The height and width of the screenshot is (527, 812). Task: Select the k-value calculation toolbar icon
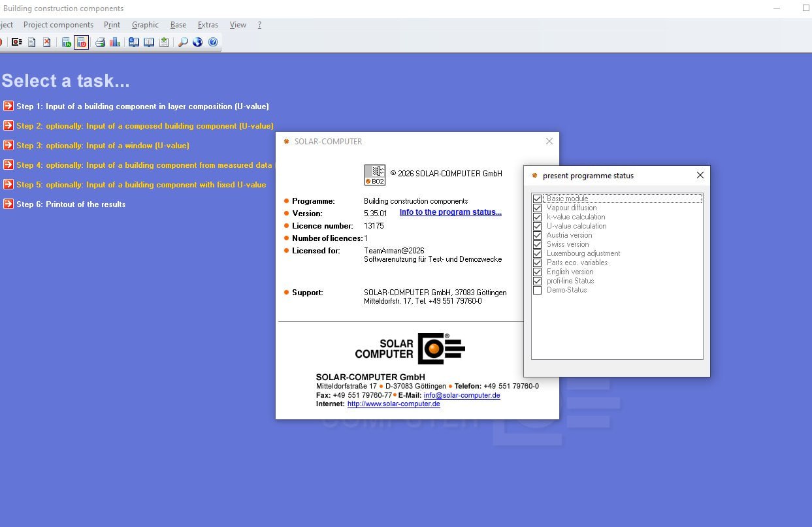pyautogui.click(x=67, y=42)
